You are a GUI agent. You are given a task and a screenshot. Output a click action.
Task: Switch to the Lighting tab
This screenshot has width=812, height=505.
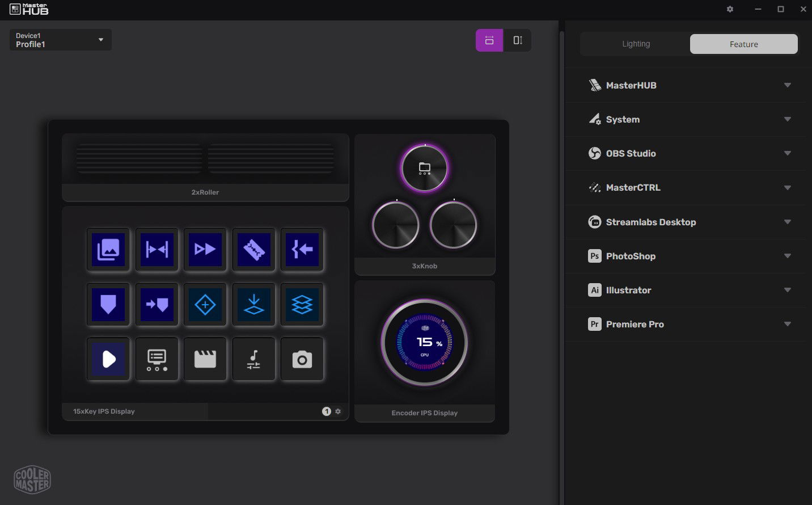(x=636, y=44)
